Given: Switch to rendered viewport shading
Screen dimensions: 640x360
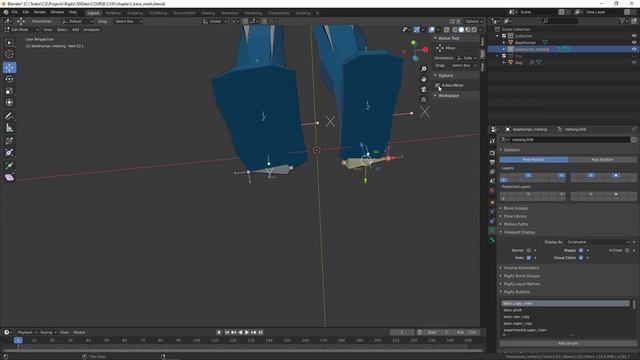Looking at the screenshot, I should tap(474, 30).
